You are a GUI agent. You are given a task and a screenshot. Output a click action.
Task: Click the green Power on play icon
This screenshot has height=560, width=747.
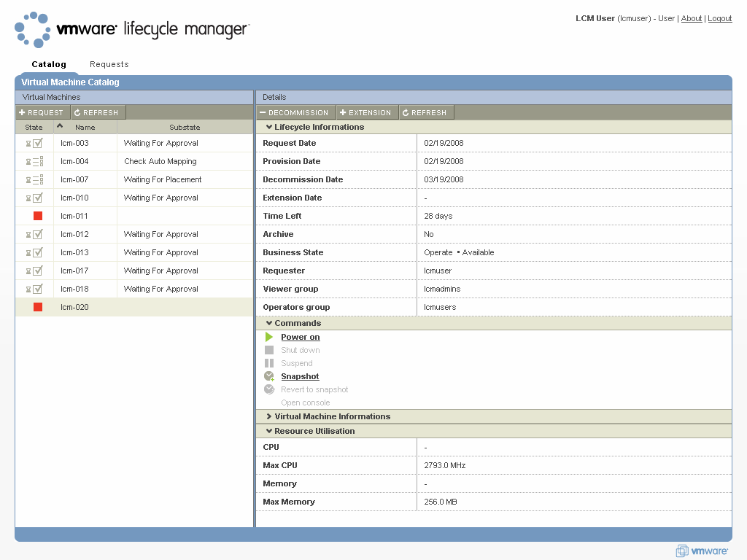coord(269,337)
